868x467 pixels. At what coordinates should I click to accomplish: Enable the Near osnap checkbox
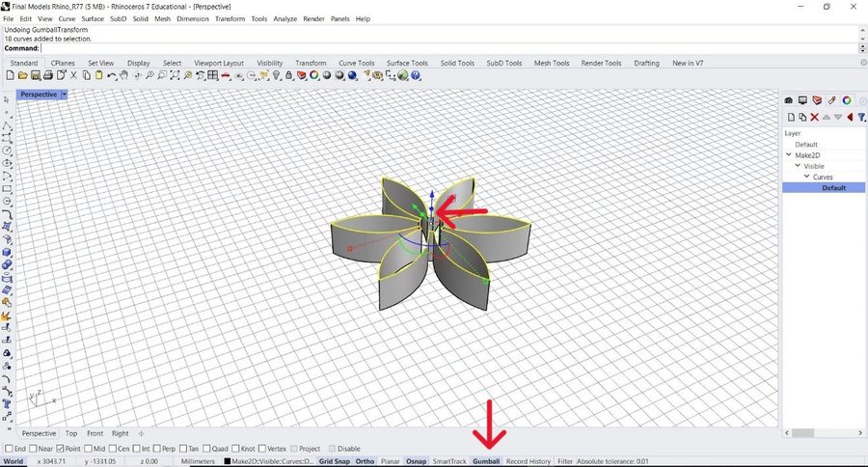tap(33, 449)
